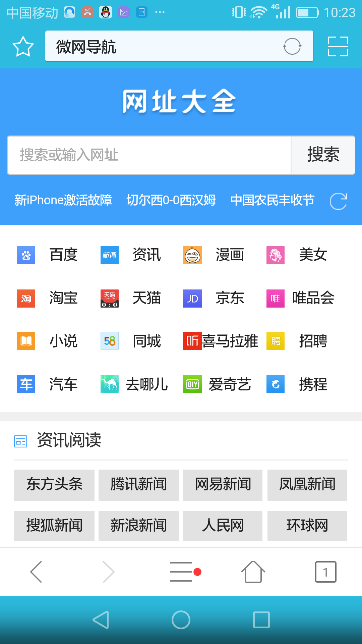Screen dimensions: 362x644
Task: Tap the 百度 text link
Action: [x=63, y=255]
